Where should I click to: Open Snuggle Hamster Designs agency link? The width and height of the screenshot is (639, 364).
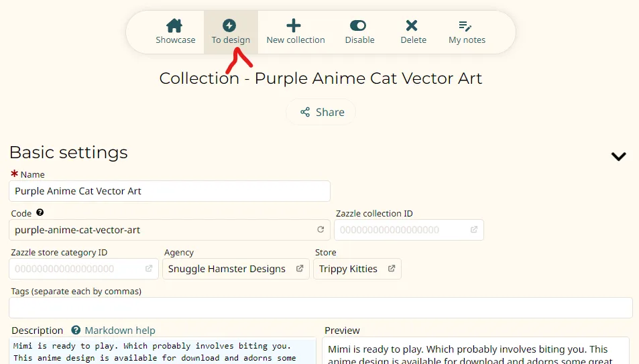[x=236, y=269]
